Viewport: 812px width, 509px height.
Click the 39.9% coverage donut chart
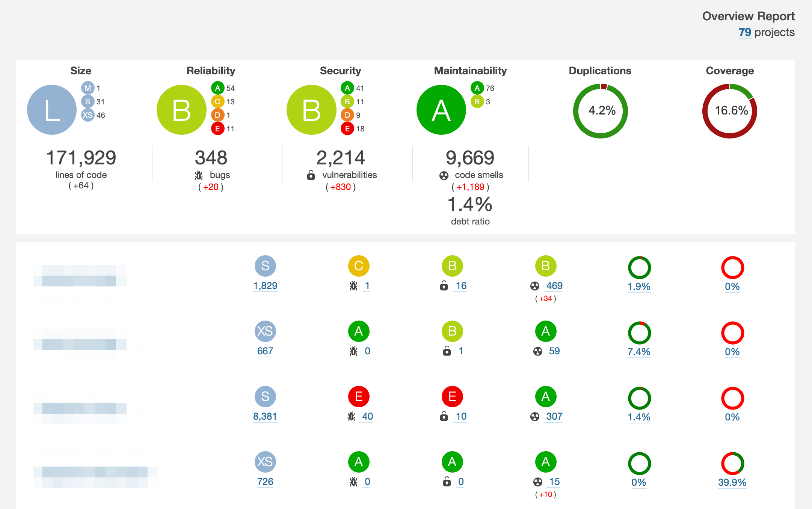click(x=732, y=464)
